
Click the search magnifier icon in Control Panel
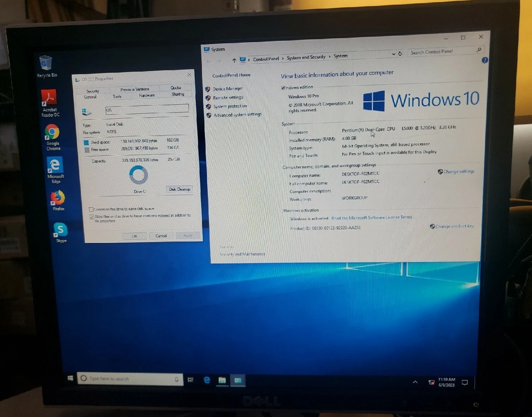pyautogui.click(x=479, y=50)
